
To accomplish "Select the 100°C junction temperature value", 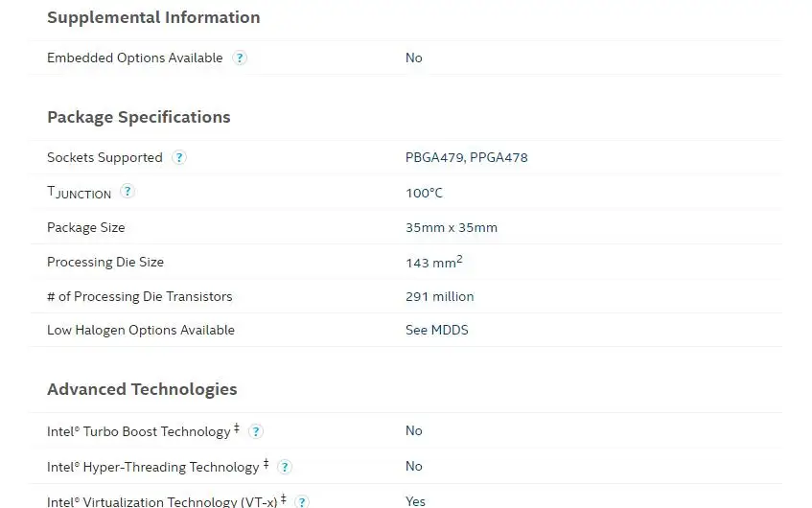I will click(x=424, y=194).
